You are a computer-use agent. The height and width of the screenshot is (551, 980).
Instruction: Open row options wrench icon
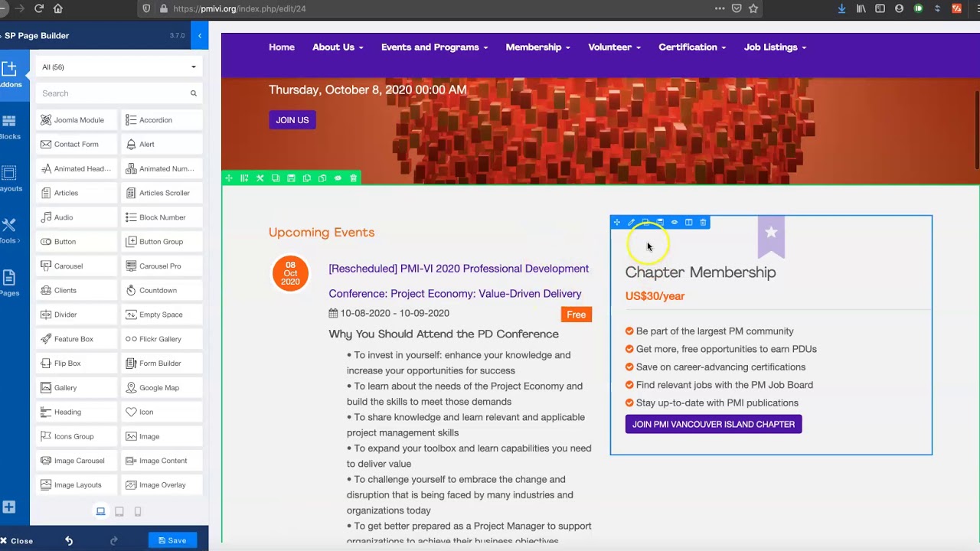click(260, 178)
